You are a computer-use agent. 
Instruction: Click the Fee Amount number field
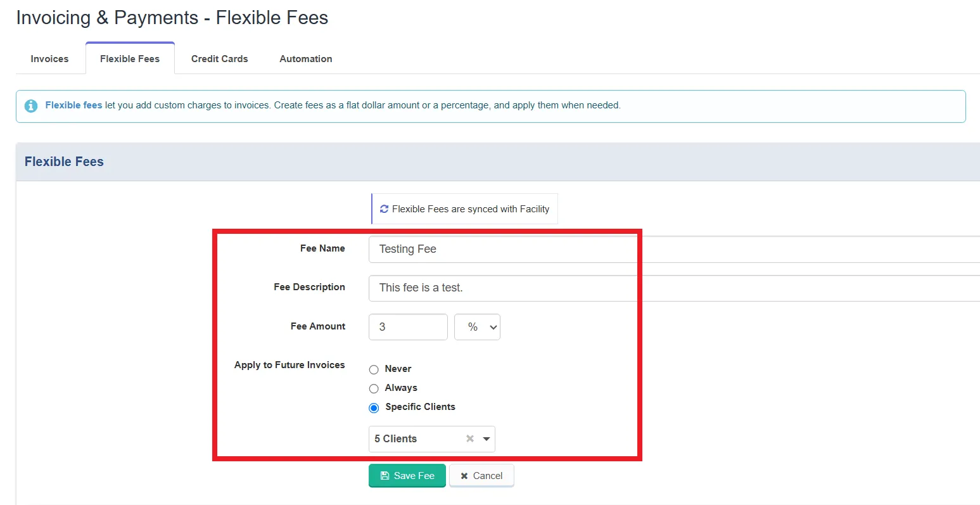tap(408, 327)
